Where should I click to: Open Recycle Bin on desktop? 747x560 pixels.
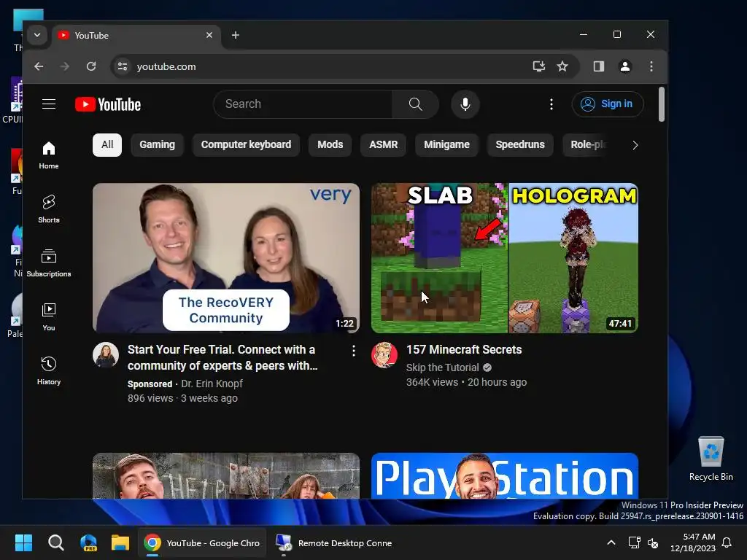711,459
